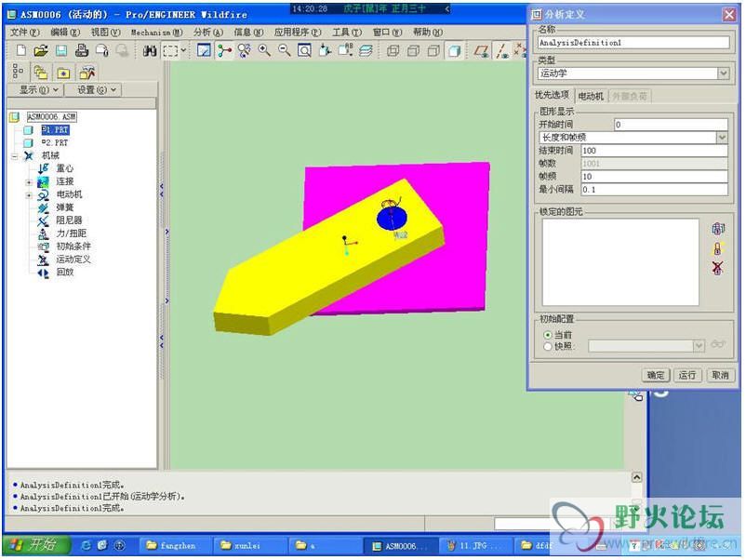Click the lock connection icon beside list

[717, 248]
